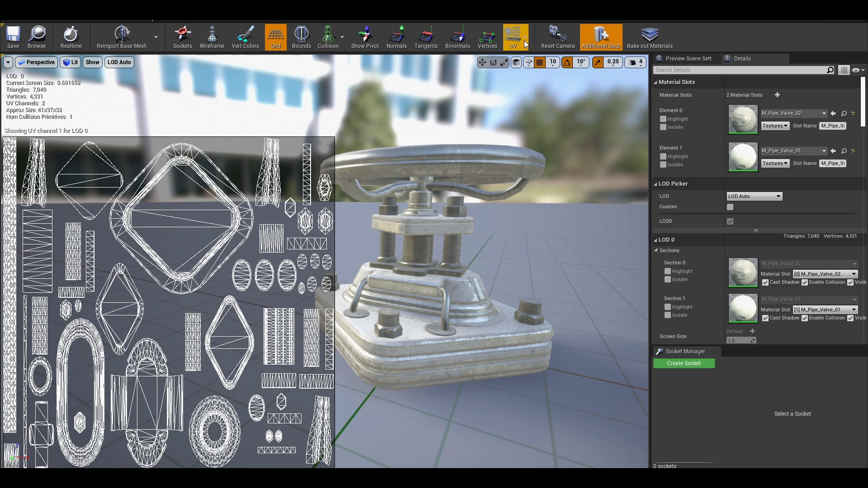Open Textures dropdown for Element 1

pyautogui.click(x=775, y=163)
